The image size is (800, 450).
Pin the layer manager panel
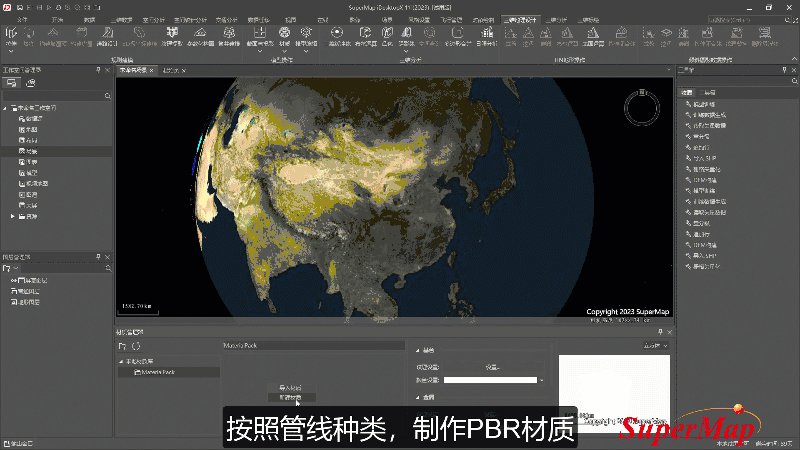[98, 257]
